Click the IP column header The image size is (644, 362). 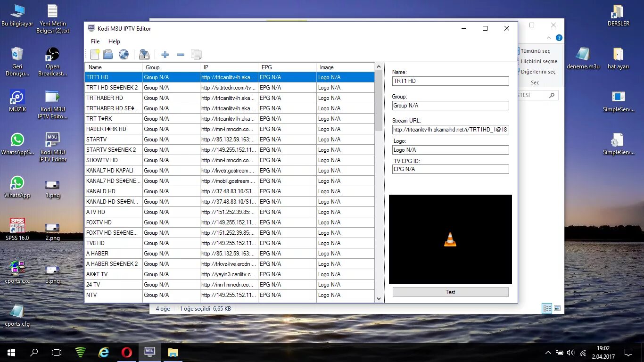click(229, 67)
